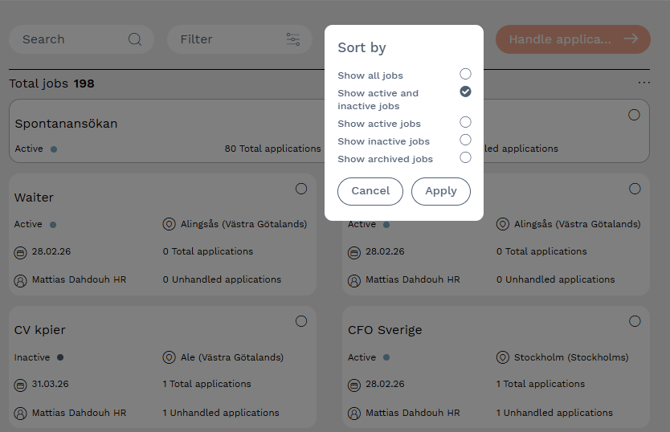Choose Show active jobs radio button

coord(465,122)
